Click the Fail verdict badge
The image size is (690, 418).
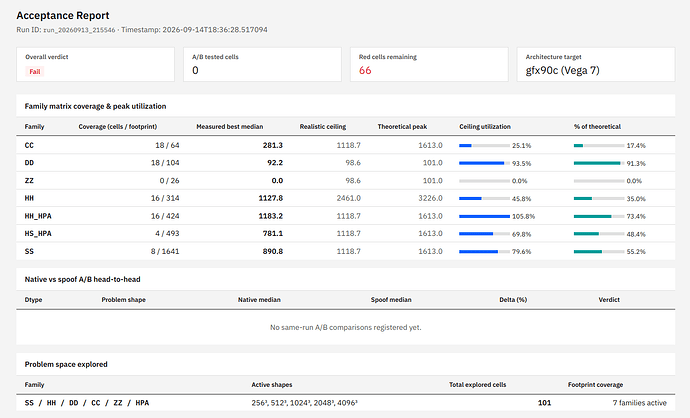35,71
